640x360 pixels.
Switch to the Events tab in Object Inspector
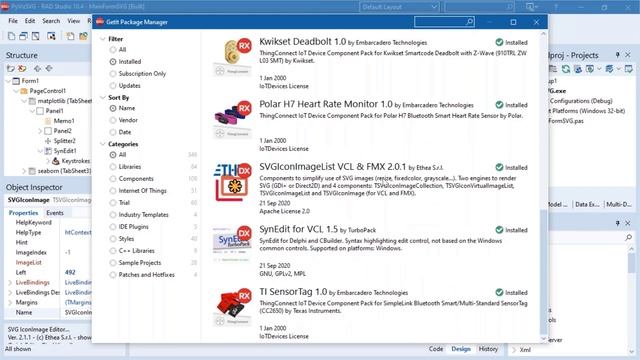point(55,213)
